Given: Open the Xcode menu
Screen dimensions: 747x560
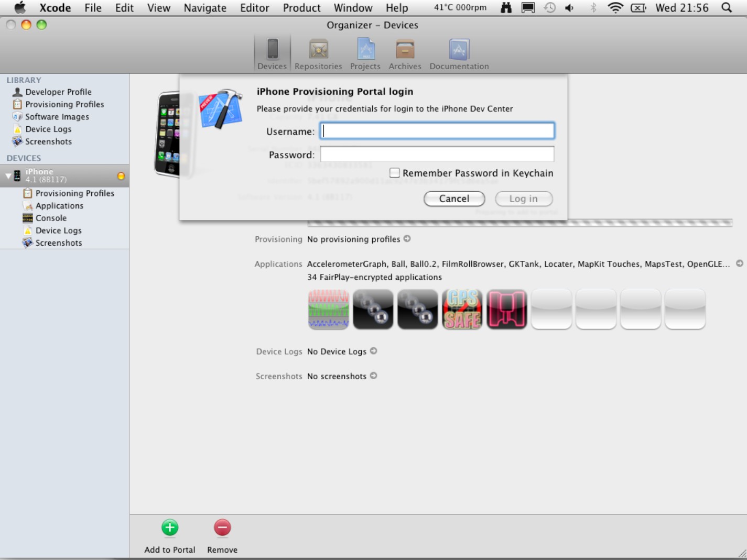Looking at the screenshot, I should point(55,8).
